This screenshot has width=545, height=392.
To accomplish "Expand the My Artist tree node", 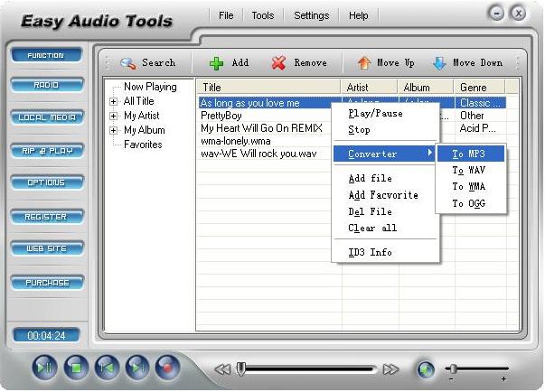I will 113,116.
